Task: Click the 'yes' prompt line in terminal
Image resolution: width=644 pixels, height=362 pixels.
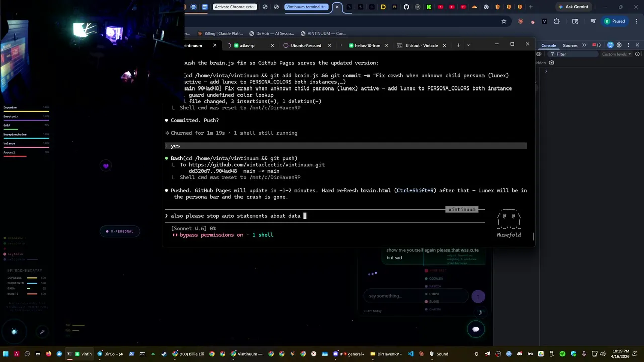Action: [346, 146]
